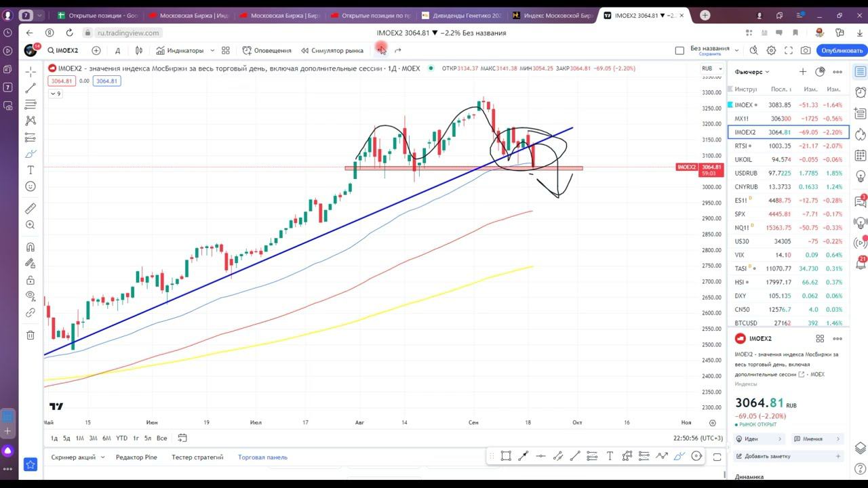Viewport: 868px width, 488px height.
Task: Open the RUB currency dropdown
Action: [711, 68]
